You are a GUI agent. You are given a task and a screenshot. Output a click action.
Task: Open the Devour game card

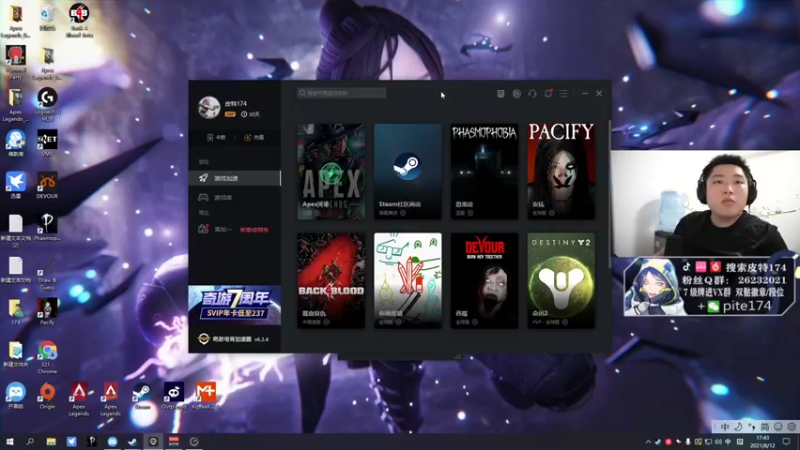[x=484, y=281]
